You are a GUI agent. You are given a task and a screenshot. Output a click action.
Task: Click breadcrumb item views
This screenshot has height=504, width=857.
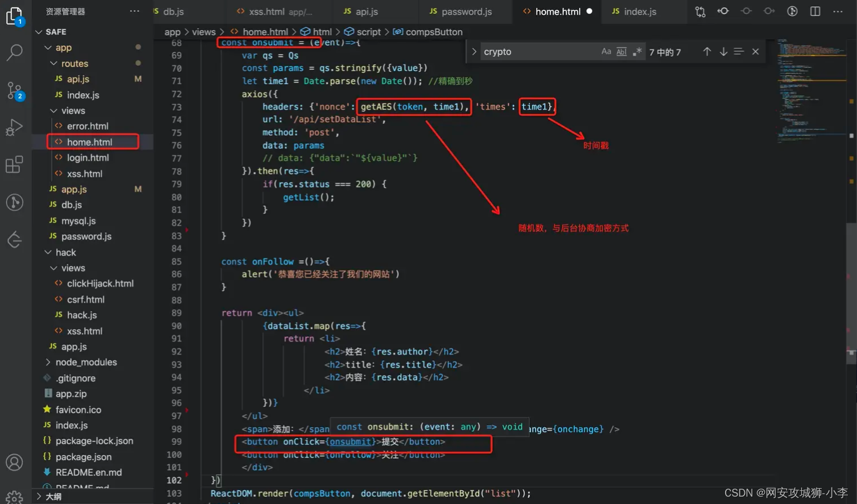click(x=203, y=32)
